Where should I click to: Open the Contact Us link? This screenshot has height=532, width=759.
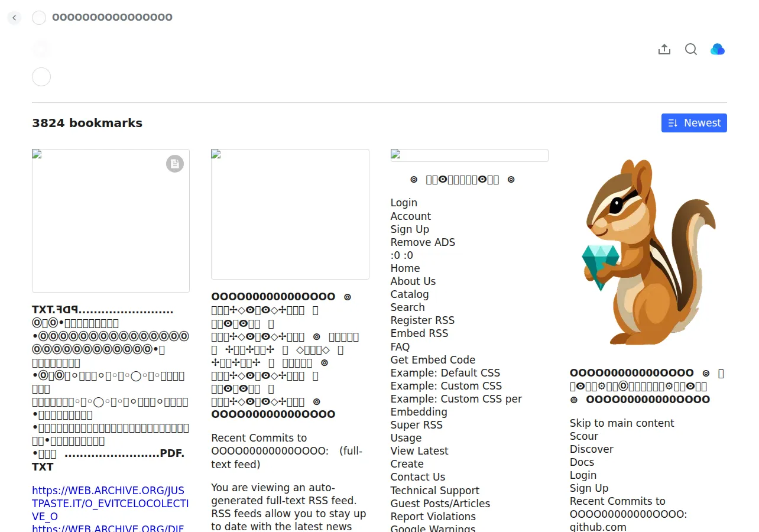418,477
